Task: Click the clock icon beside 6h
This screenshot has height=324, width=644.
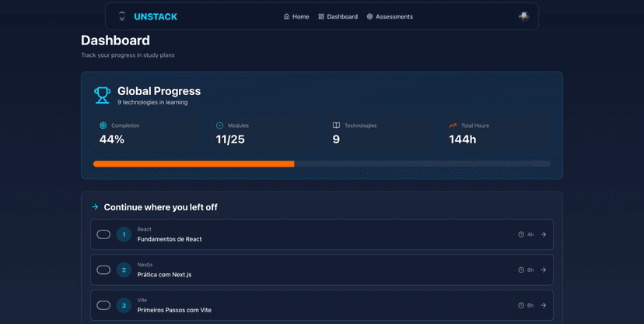Action: [521, 305]
